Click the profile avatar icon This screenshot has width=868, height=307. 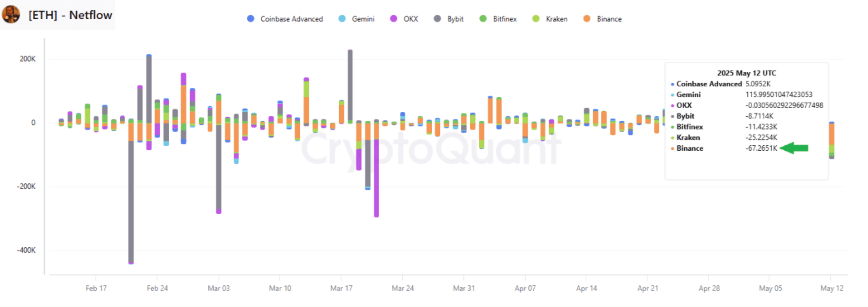(x=11, y=14)
